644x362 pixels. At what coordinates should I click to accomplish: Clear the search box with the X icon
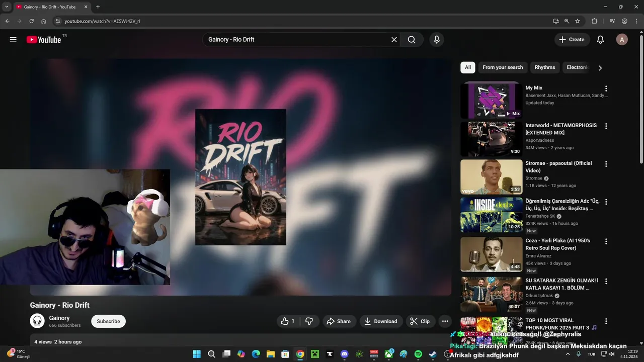394,40
